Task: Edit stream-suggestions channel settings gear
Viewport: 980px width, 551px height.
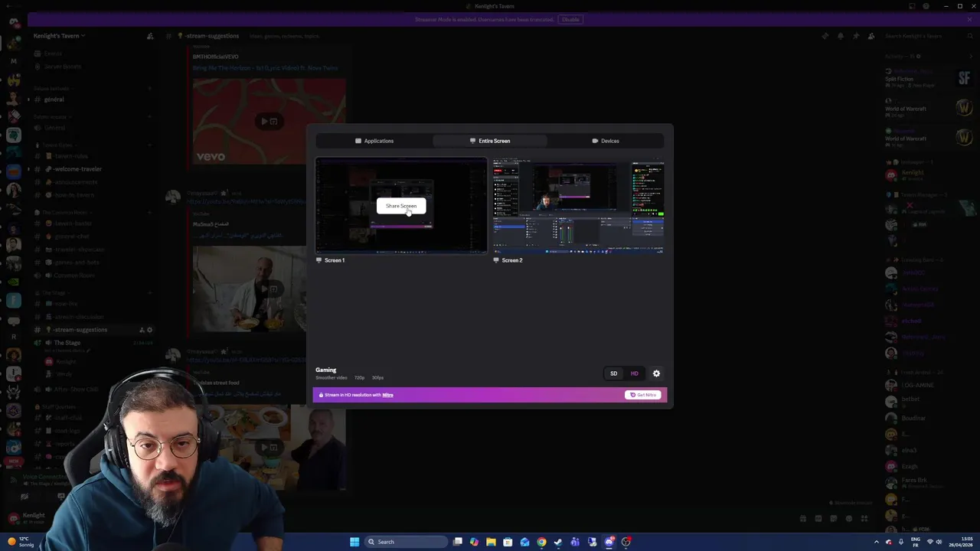Action: pyautogui.click(x=149, y=330)
